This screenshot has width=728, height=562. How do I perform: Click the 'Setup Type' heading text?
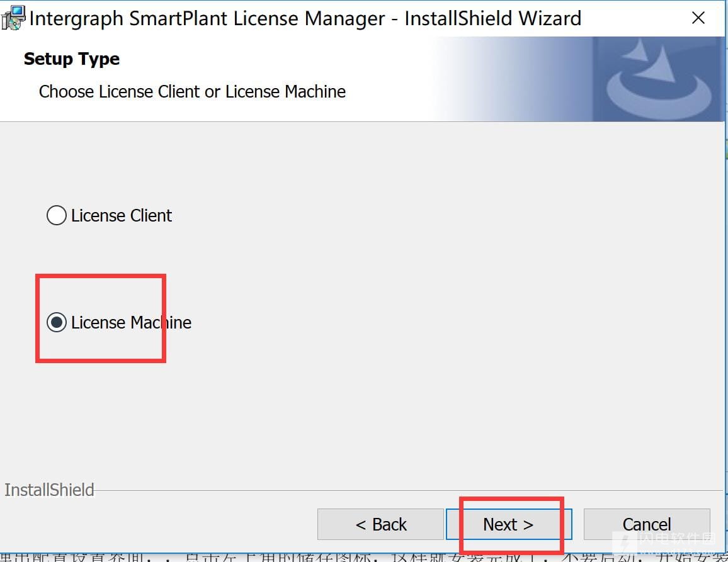(x=72, y=59)
